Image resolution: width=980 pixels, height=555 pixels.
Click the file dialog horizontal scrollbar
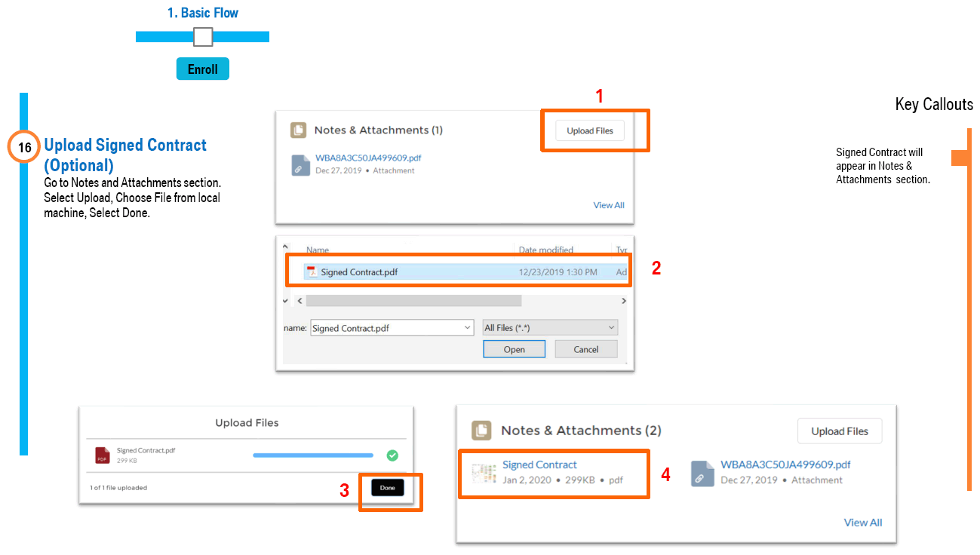pos(413,301)
